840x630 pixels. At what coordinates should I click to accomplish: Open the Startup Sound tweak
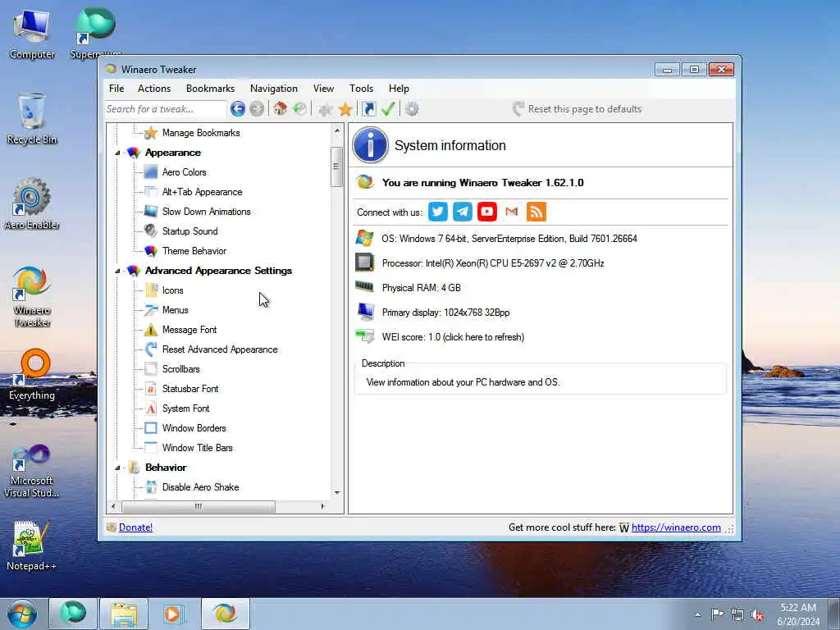[189, 231]
